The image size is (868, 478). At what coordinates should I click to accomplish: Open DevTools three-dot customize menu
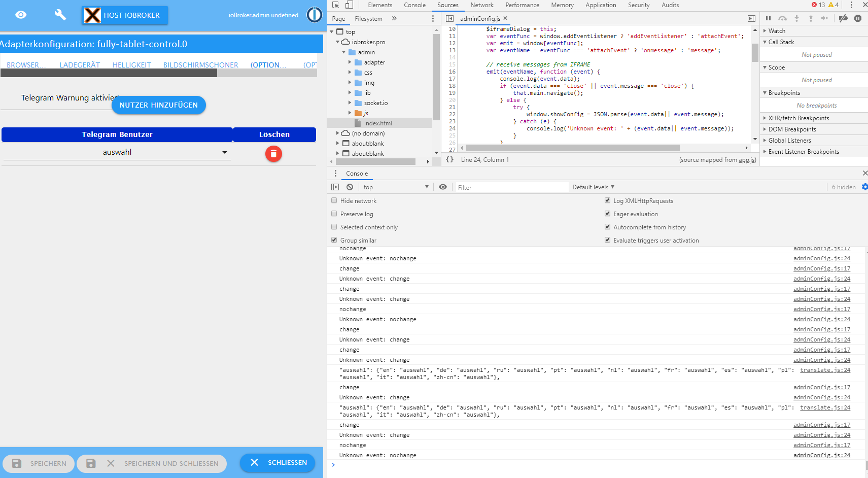point(851,5)
